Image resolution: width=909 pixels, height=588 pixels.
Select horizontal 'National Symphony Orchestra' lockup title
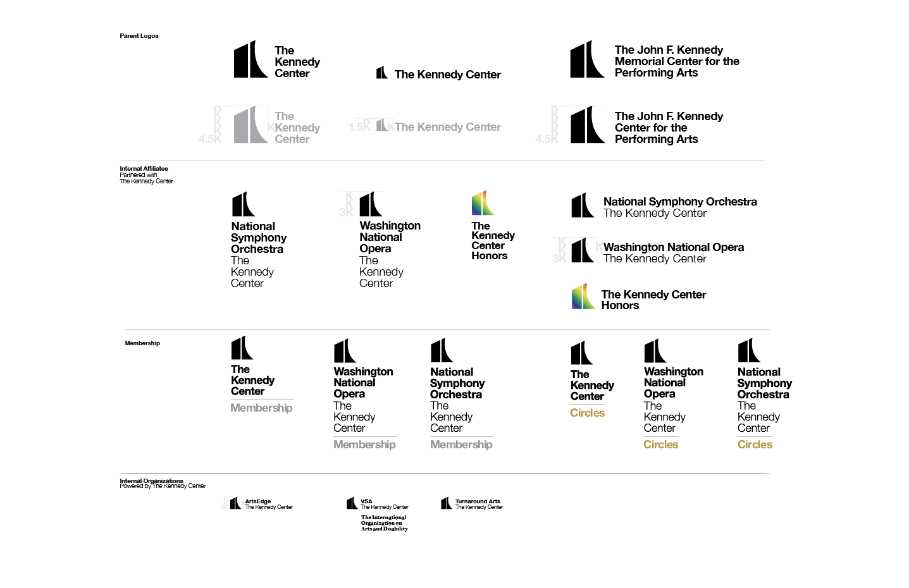pyautogui.click(x=680, y=202)
